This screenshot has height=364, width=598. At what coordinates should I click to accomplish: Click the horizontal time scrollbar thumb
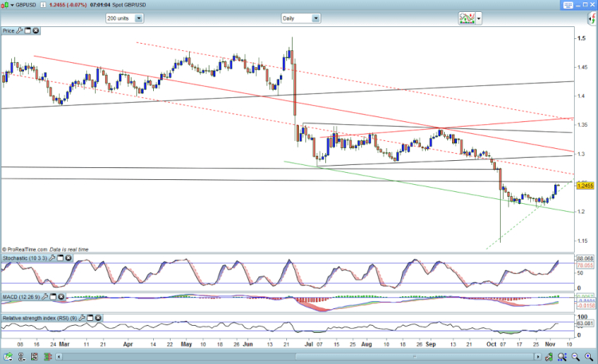[x=415, y=357]
